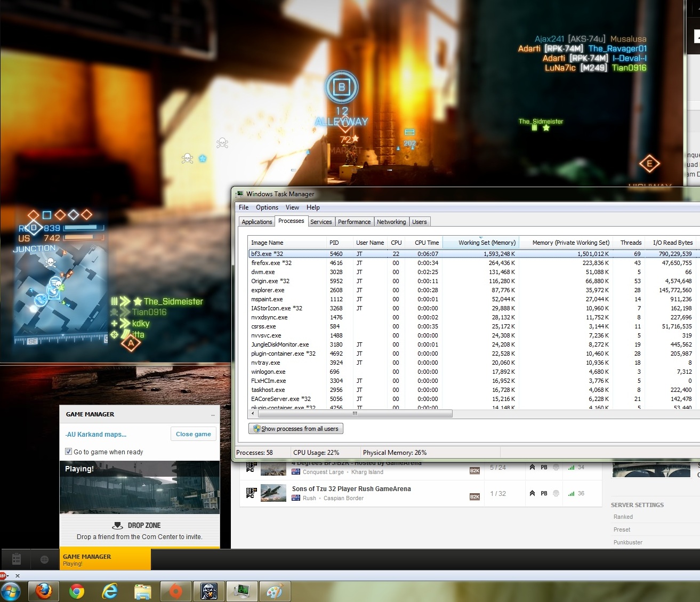This screenshot has width=700, height=602.
Task: Open the Help menu in Task Manager
Action: (x=313, y=207)
